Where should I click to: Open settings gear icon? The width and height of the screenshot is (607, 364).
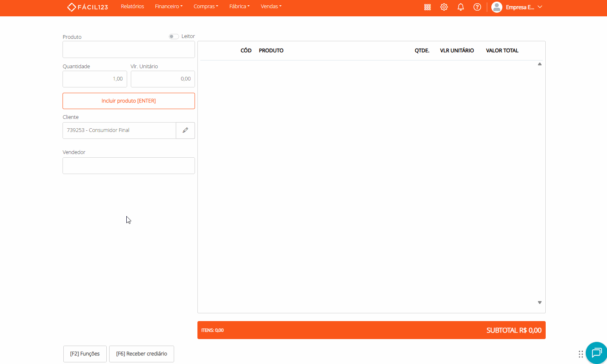pos(444,7)
